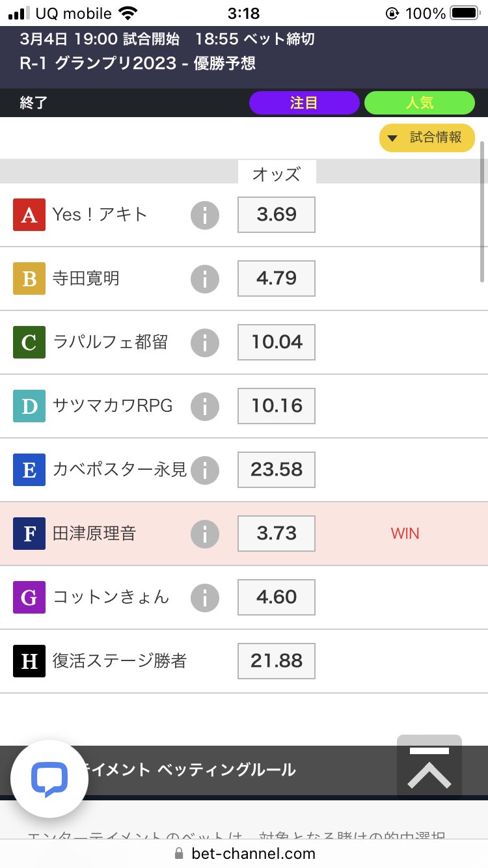Select odds 10.04 for ラパルフェ都留
Image resolution: width=488 pixels, height=868 pixels.
277,342
